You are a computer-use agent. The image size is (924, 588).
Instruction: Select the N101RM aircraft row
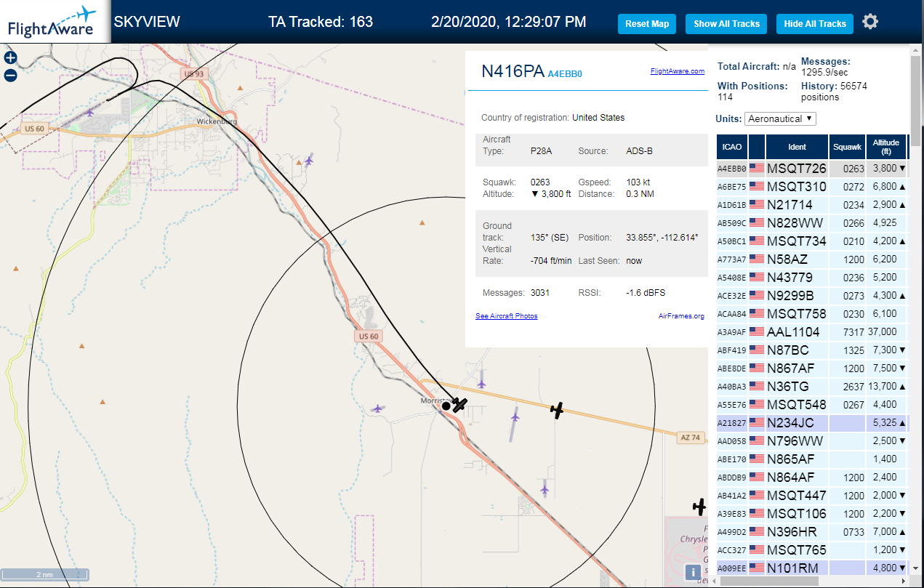[x=811, y=568]
